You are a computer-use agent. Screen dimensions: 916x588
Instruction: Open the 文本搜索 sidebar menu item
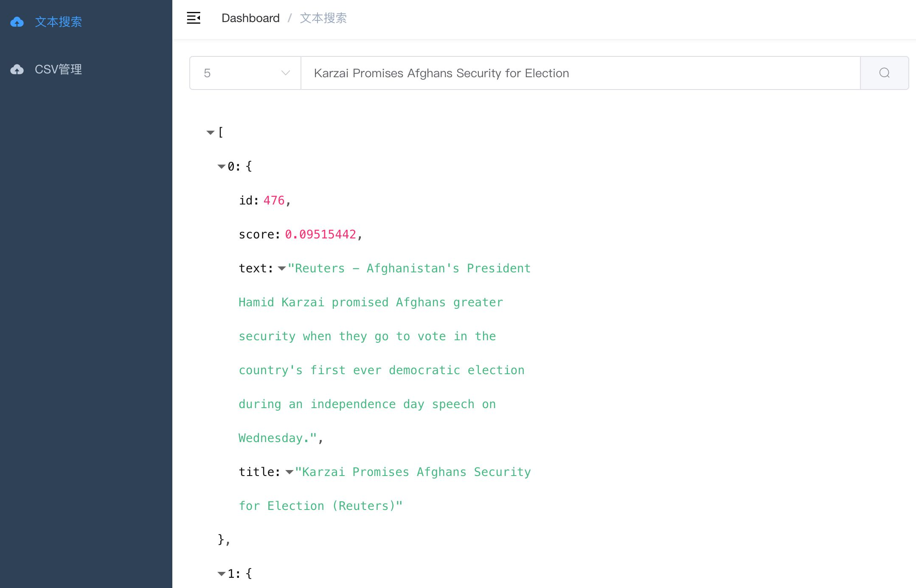58,22
